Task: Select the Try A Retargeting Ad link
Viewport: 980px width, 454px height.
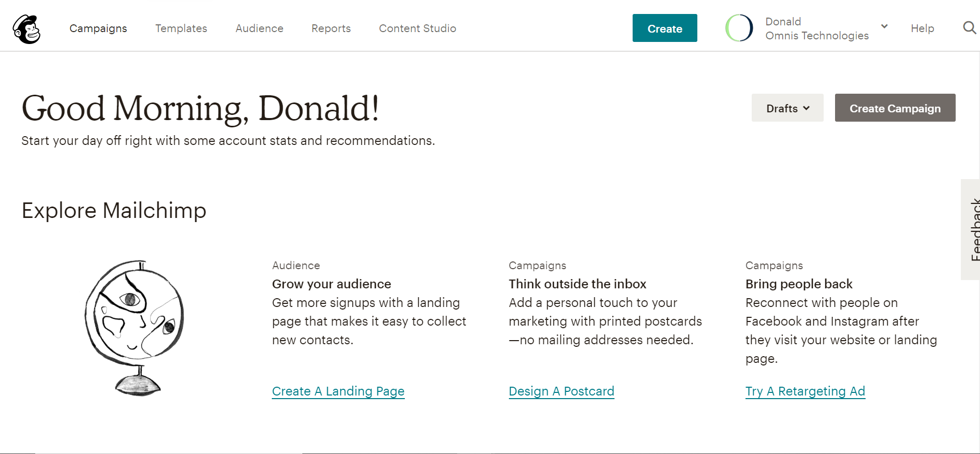Action: (805, 391)
